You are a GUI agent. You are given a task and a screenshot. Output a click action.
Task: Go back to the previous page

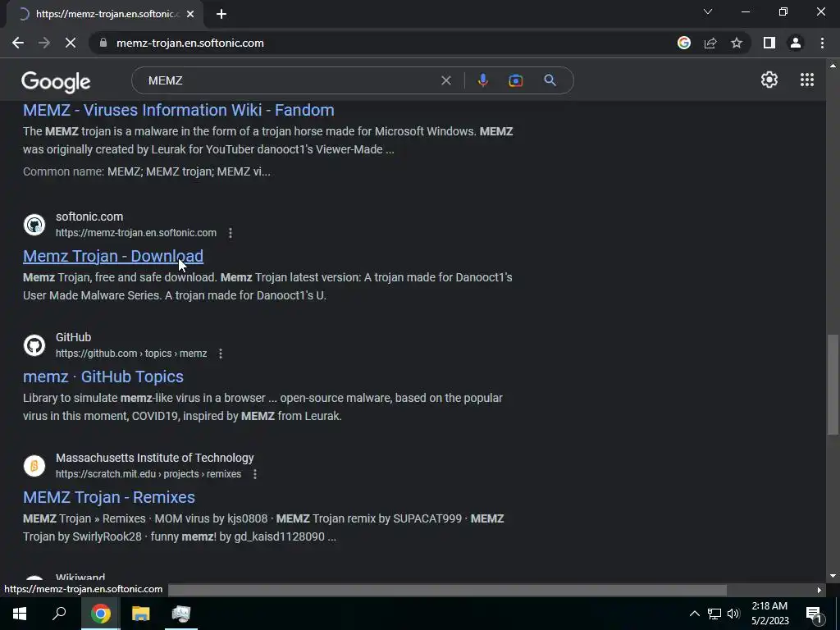18,43
